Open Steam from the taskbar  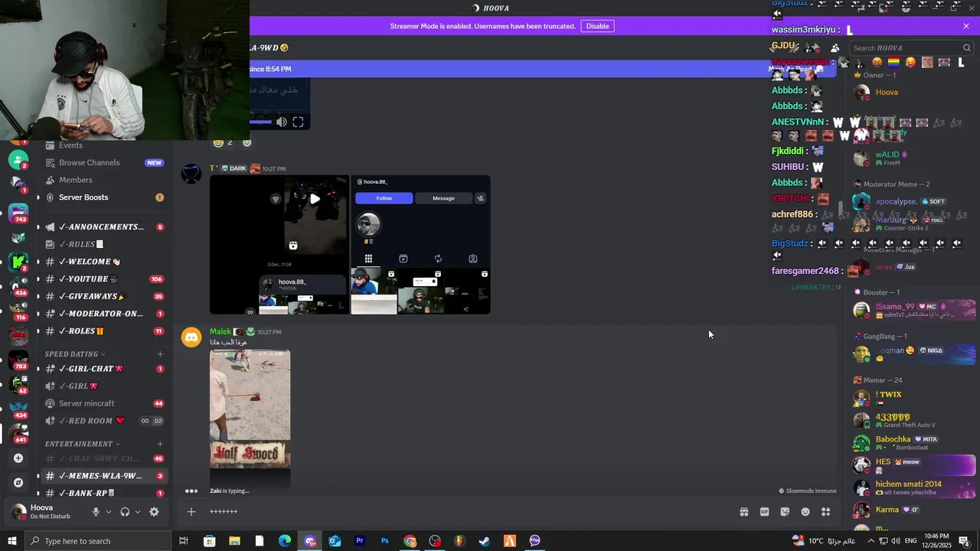tap(485, 541)
